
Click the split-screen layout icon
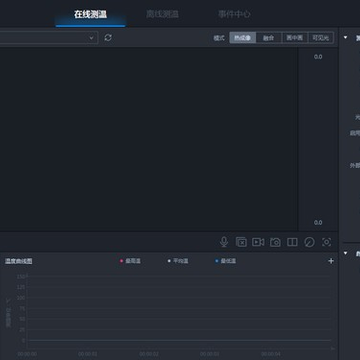(292, 242)
